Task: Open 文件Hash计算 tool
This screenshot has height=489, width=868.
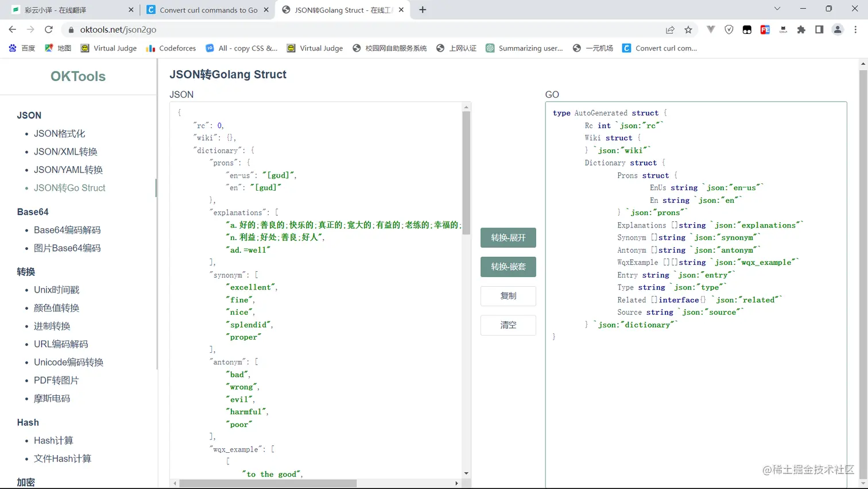Action: (x=63, y=459)
